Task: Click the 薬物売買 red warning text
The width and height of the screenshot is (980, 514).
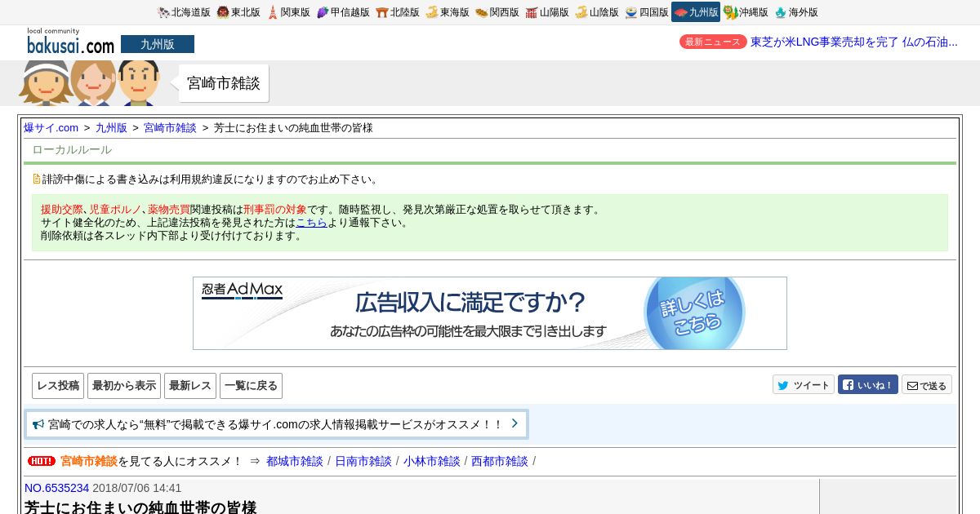Action: tap(169, 210)
